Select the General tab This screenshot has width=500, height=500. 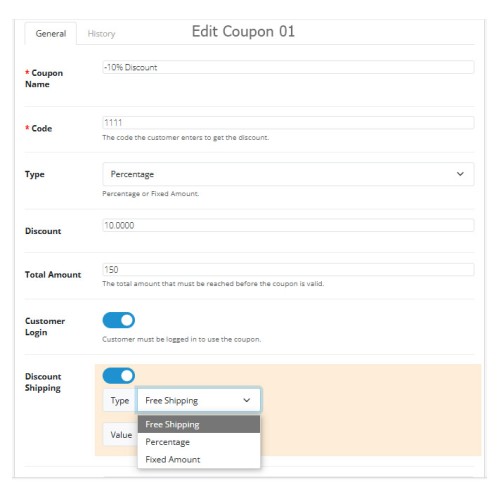(51, 34)
